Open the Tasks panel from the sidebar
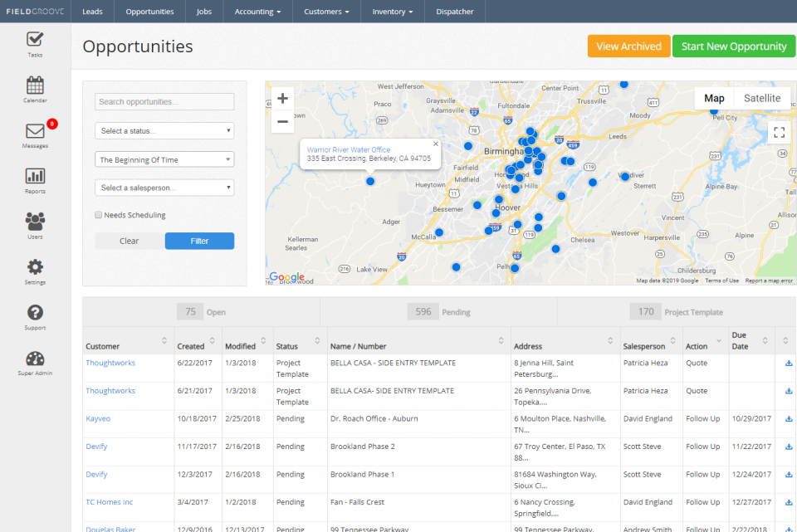Image resolution: width=797 pixels, height=532 pixels. coord(34,43)
